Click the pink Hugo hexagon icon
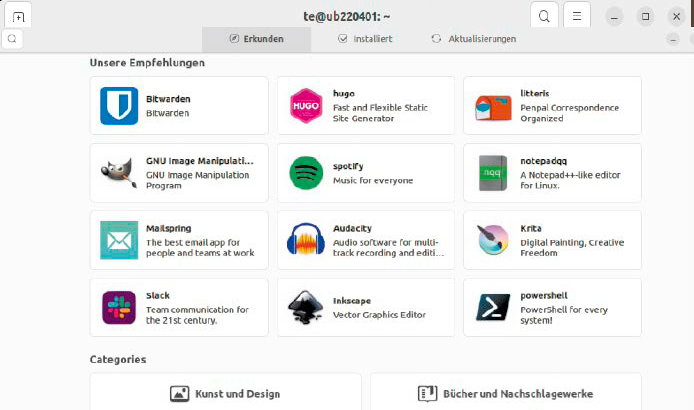 [x=306, y=106]
